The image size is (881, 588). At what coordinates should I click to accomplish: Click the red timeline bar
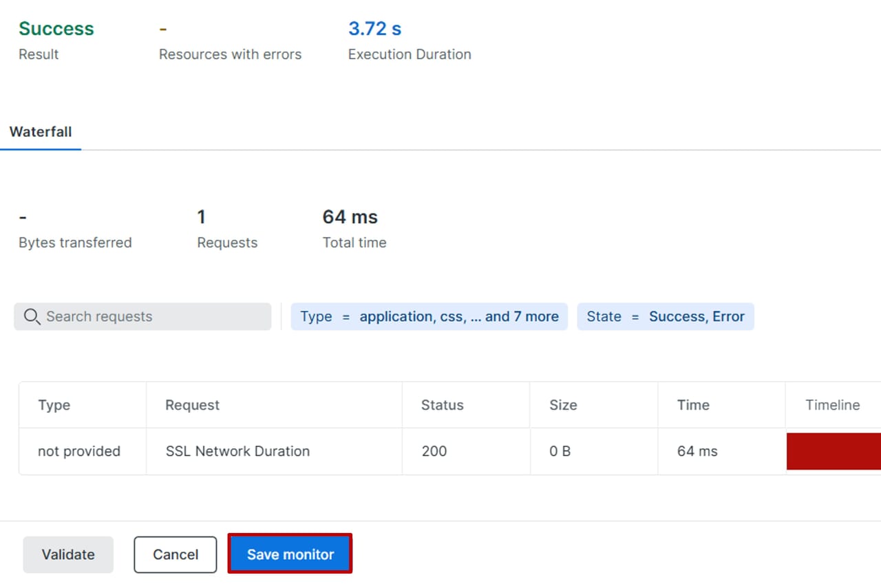point(833,451)
